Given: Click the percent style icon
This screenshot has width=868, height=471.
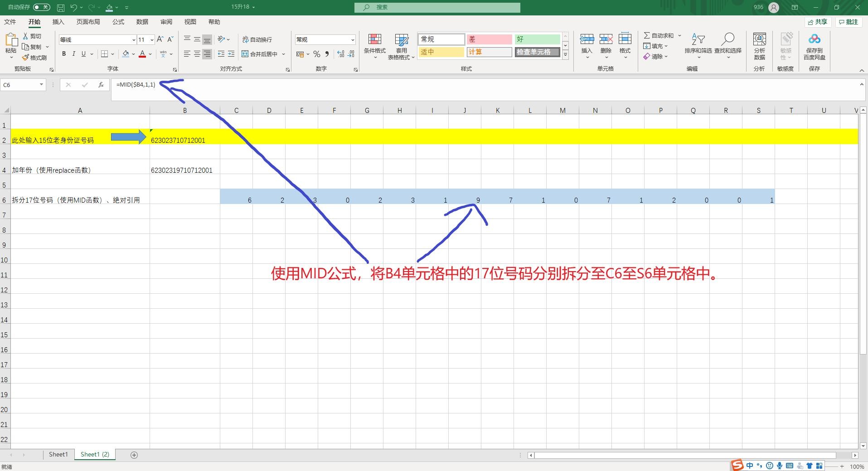Looking at the screenshot, I should click(x=316, y=54).
